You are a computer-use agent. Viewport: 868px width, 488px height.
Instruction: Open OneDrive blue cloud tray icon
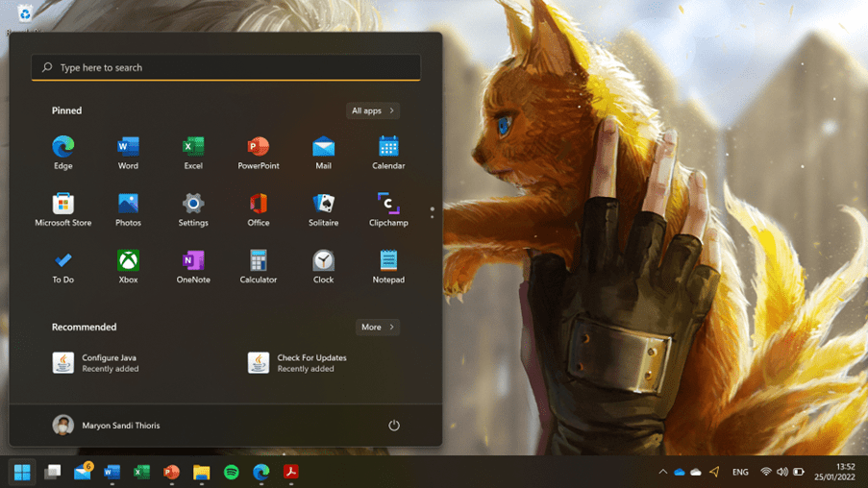click(x=680, y=472)
